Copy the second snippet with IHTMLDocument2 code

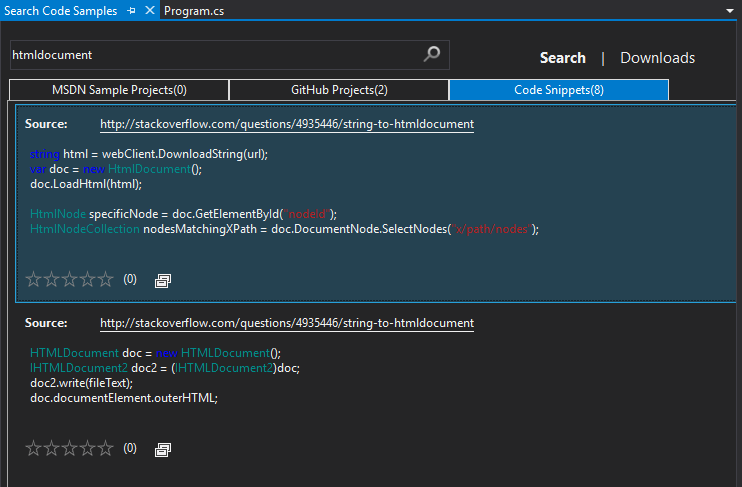pos(163,449)
